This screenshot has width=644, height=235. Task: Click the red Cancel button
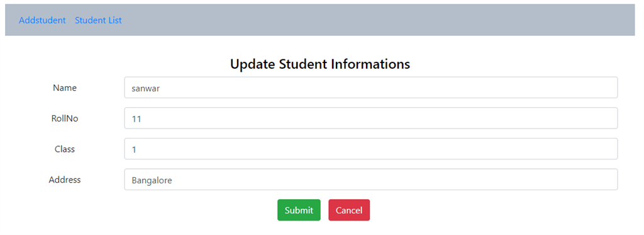[349, 210]
